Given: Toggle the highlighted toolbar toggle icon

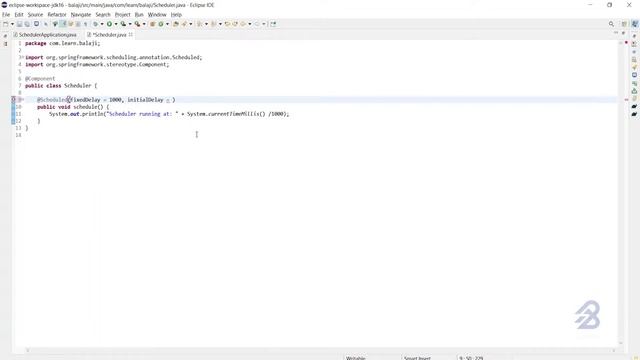Looking at the screenshot, I should tap(63, 24).
